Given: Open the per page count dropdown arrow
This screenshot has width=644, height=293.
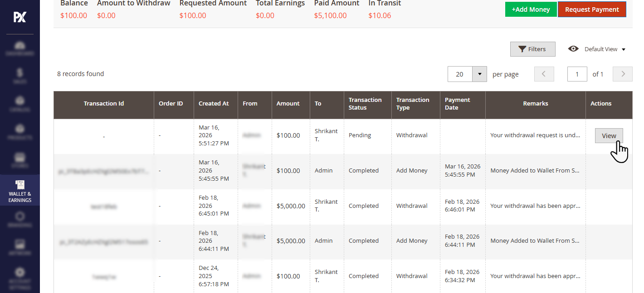Looking at the screenshot, I should [479, 74].
